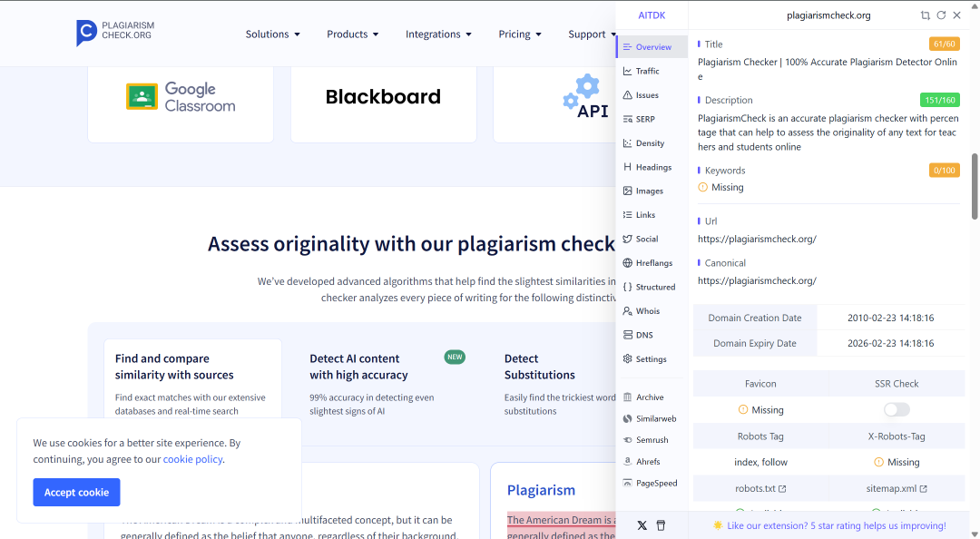Click the Canonical URL value
The height and width of the screenshot is (539, 980).
click(x=757, y=280)
